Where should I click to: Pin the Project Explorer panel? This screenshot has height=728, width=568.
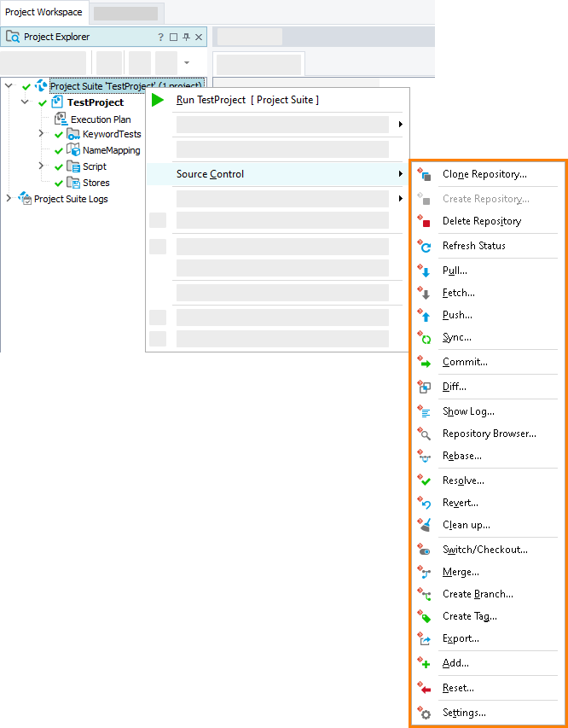point(186,38)
